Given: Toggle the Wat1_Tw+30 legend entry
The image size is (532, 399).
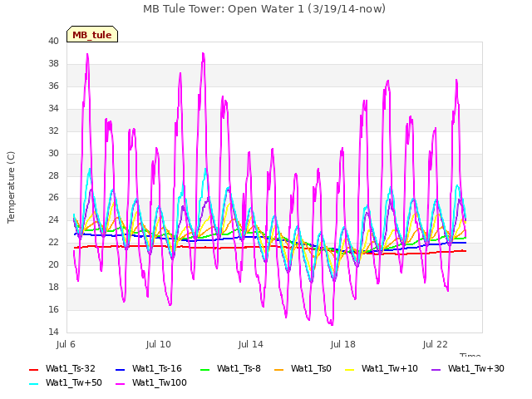Looking at the screenshot, I should pos(467,368).
